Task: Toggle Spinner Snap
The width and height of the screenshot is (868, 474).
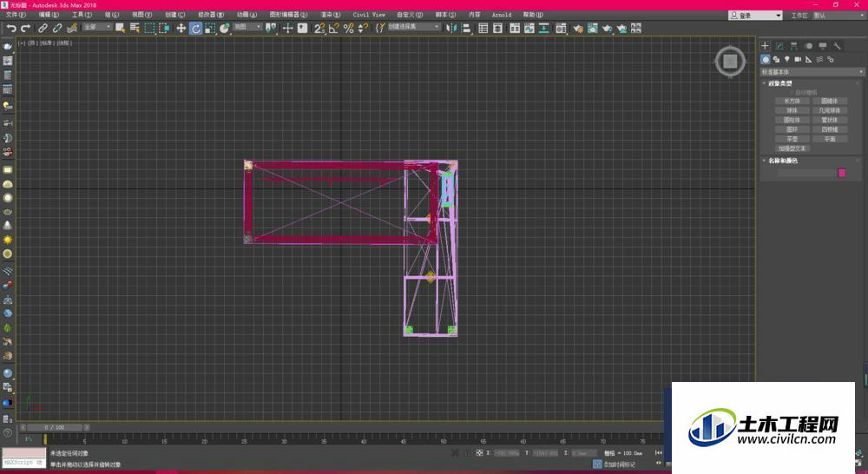Action: (x=363, y=29)
